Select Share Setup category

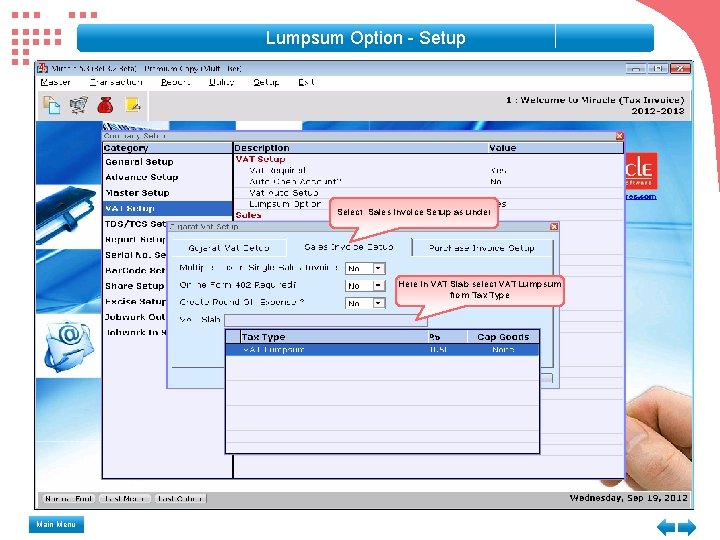pos(135,286)
